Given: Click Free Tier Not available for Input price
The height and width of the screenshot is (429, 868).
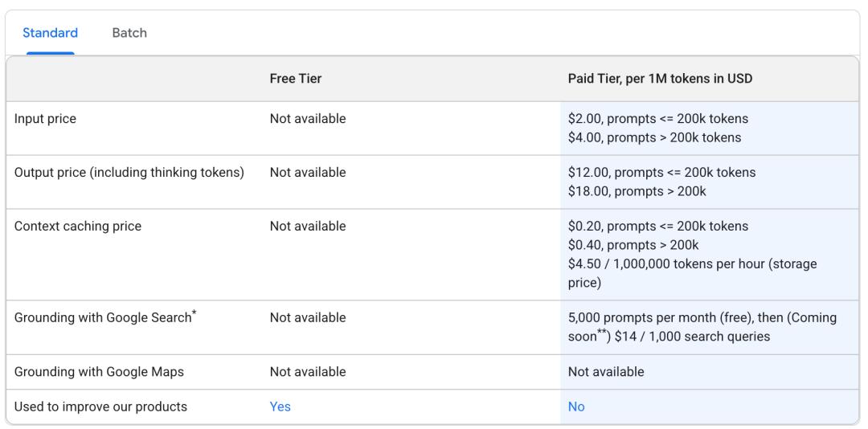Looking at the screenshot, I should pos(308,119).
